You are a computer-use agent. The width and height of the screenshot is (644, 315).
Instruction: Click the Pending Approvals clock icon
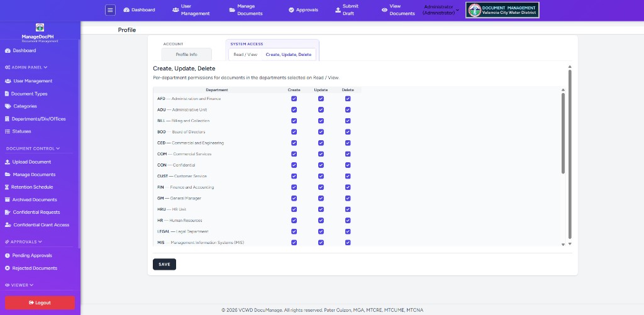pyautogui.click(x=8, y=255)
